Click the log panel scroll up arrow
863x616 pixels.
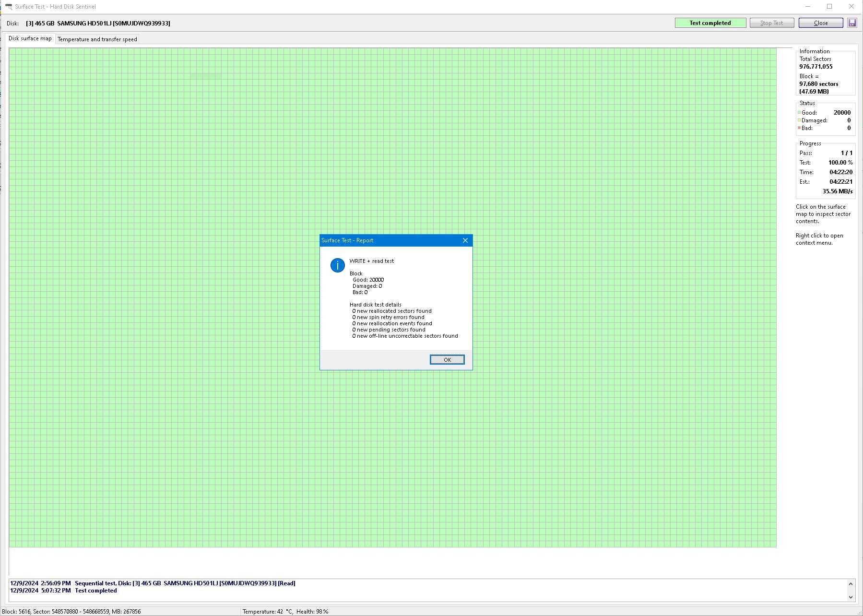(851, 584)
